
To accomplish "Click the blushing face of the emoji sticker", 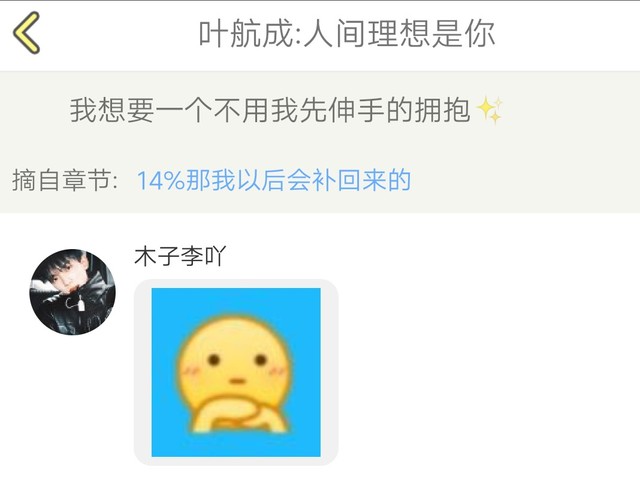I will 236,363.
